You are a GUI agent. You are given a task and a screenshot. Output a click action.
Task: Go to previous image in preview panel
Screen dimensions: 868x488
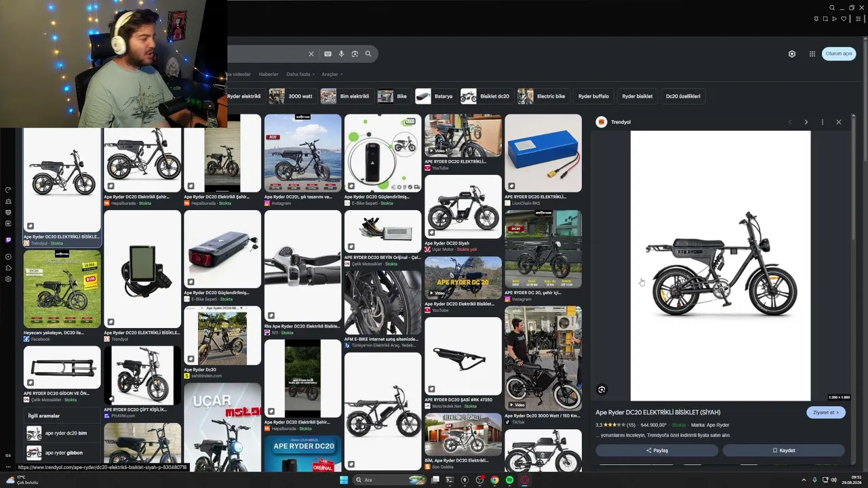click(789, 122)
